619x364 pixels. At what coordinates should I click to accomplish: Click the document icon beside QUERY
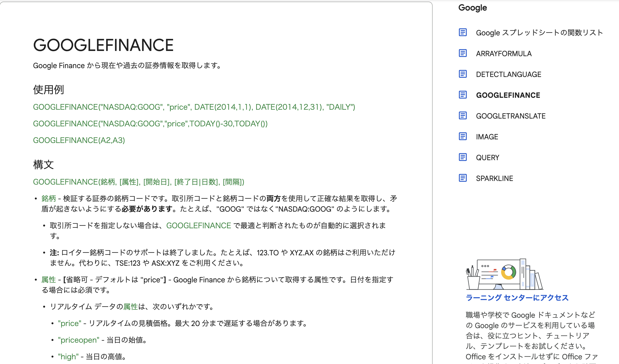point(463,157)
